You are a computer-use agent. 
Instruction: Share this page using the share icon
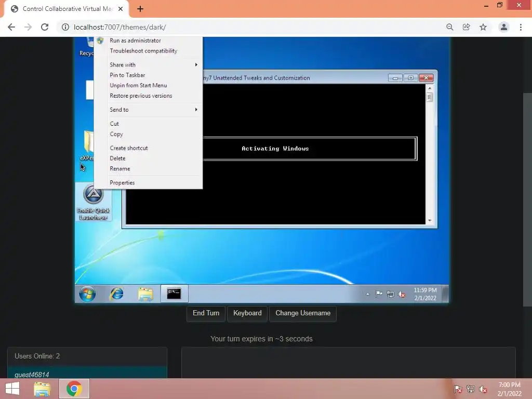(467, 27)
